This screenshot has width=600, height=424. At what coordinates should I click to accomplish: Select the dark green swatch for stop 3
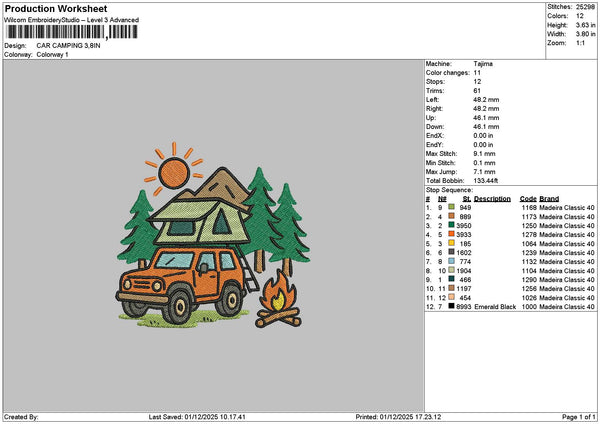pos(452,225)
